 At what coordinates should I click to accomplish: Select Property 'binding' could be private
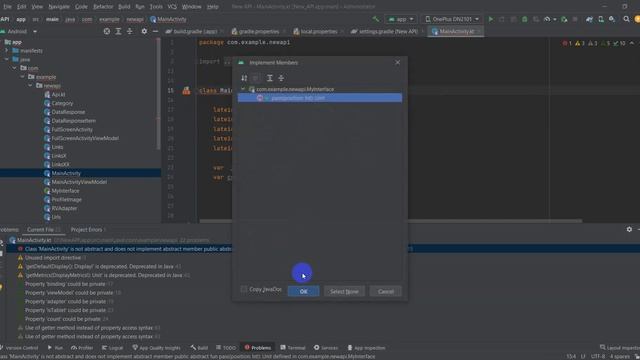pos(66,284)
